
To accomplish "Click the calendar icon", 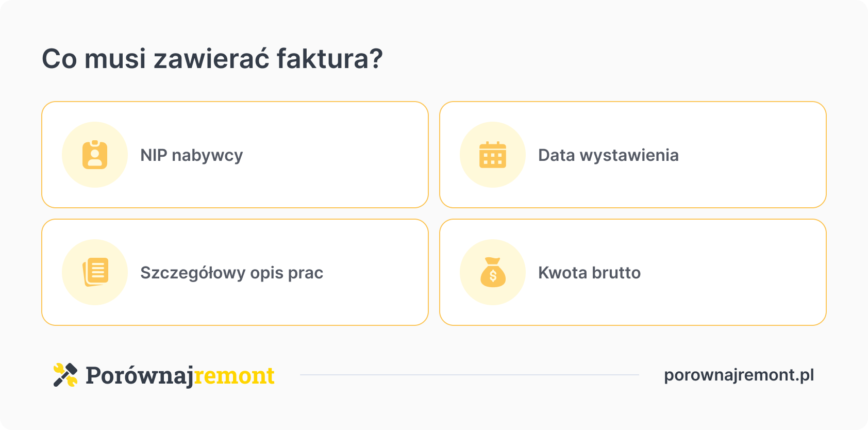I will pyautogui.click(x=493, y=155).
